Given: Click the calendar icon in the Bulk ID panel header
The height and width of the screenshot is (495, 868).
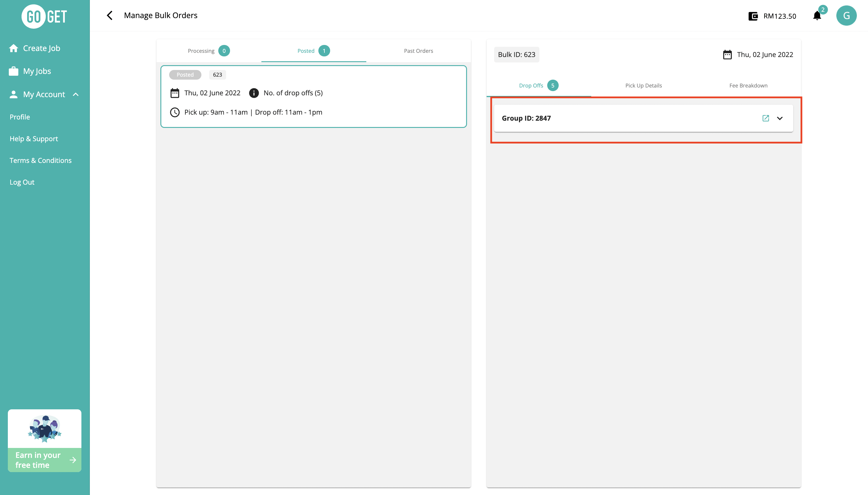Looking at the screenshot, I should point(727,54).
